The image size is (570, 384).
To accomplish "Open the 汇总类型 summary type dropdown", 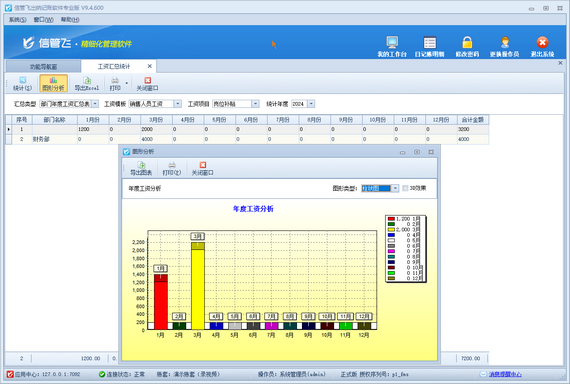I will coord(95,104).
